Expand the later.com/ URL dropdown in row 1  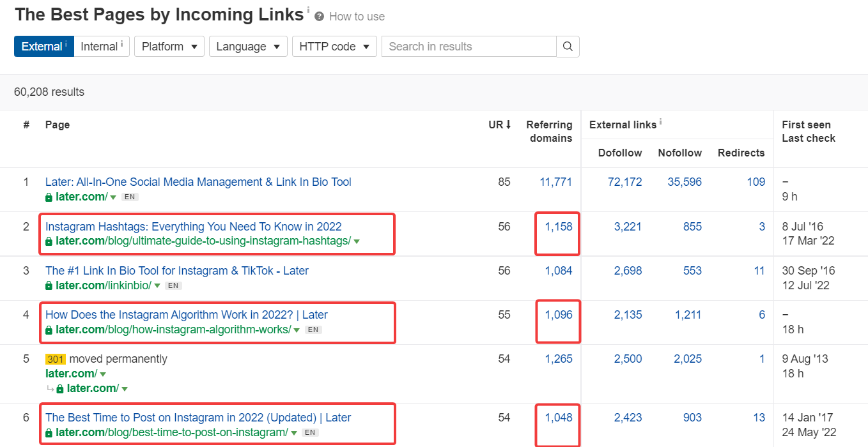(x=113, y=197)
